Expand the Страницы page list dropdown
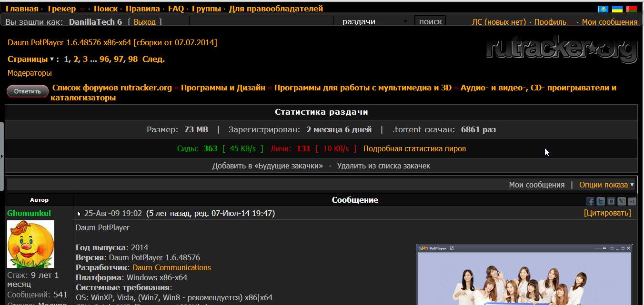644x305 pixels. tap(52, 59)
